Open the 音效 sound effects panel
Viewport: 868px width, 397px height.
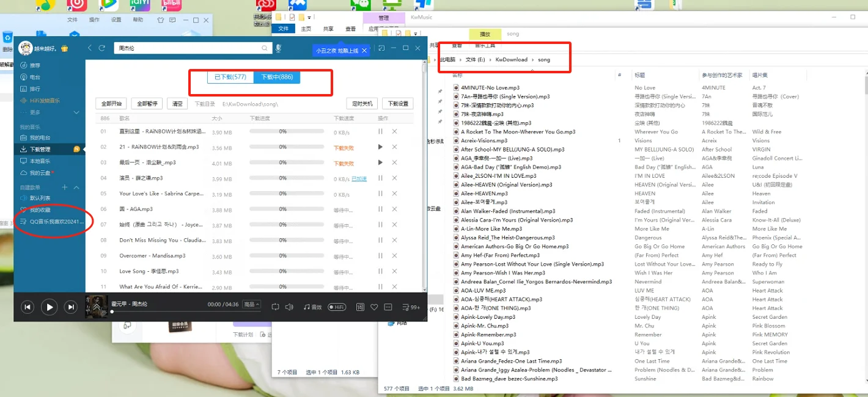pyautogui.click(x=312, y=307)
